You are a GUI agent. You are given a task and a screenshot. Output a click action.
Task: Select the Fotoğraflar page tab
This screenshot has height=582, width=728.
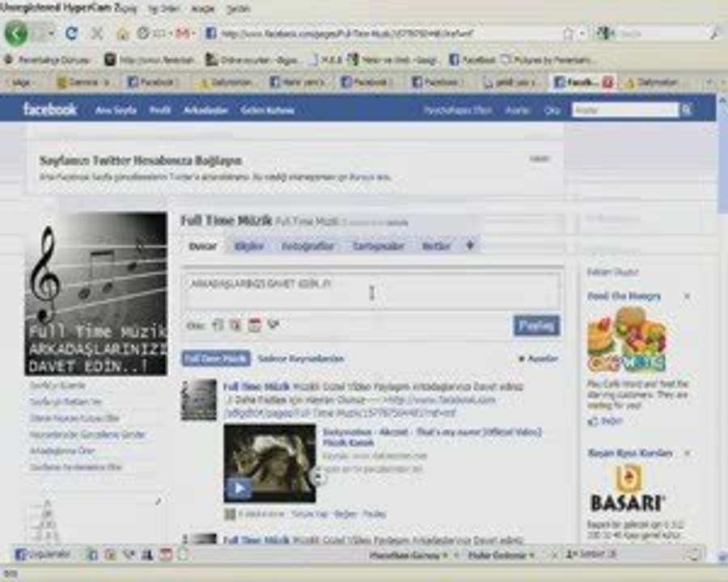pyautogui.click(x=308, y=246)
